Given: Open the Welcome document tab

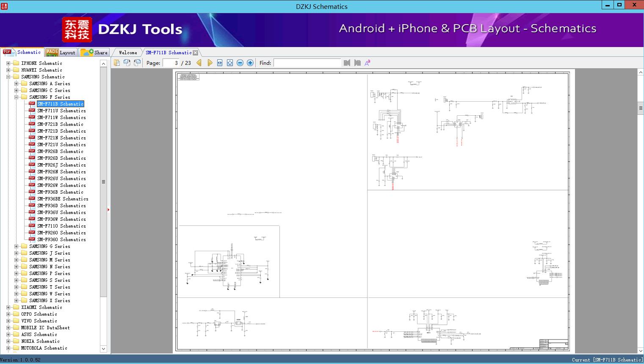Looking at the screenshot, I should [128, 53].
